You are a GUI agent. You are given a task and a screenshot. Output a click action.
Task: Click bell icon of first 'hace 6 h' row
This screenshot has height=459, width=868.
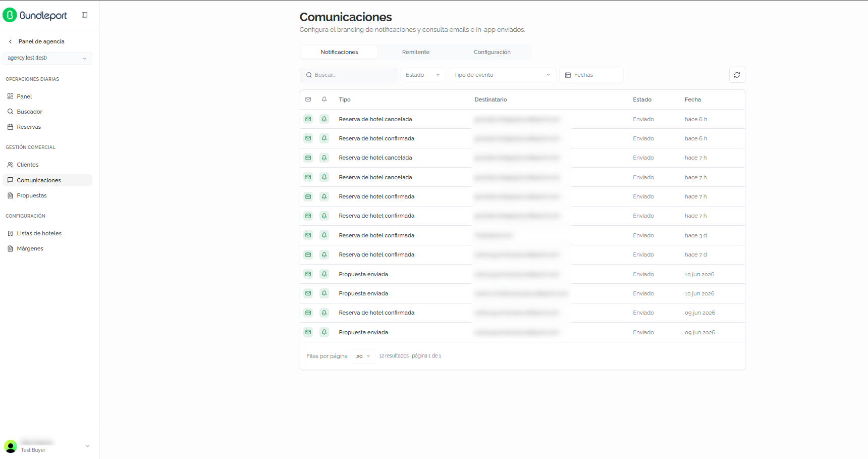coord(324,119)
